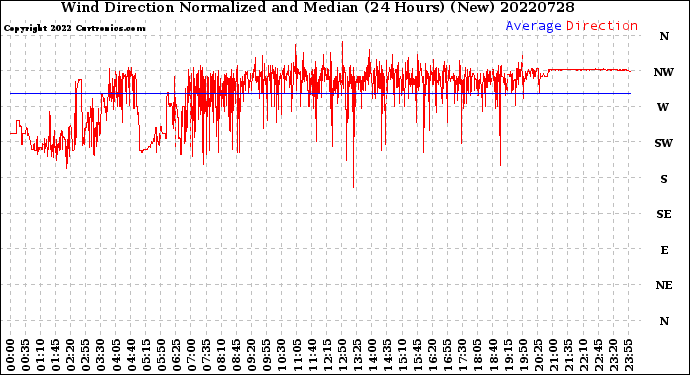
Task: Click the 18:05 time label
Action: click(x=478, y=355)
